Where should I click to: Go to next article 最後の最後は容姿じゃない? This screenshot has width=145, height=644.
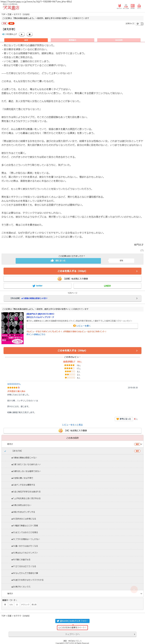tap(72, 298)
